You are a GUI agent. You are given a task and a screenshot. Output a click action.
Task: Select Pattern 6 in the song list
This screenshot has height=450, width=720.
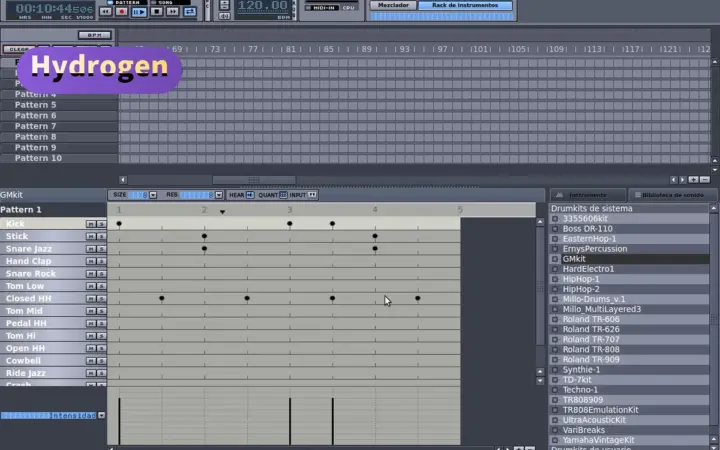(x=59, y=115)
